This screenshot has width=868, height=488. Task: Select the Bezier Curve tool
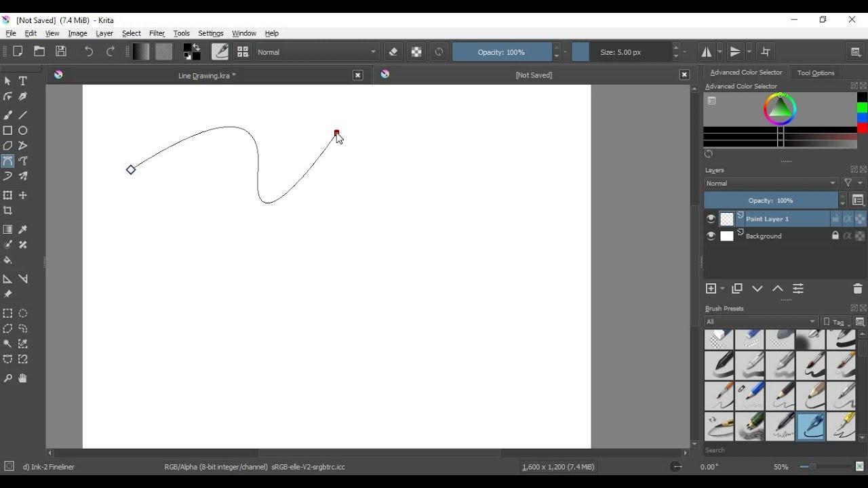[x=8, y=161]
